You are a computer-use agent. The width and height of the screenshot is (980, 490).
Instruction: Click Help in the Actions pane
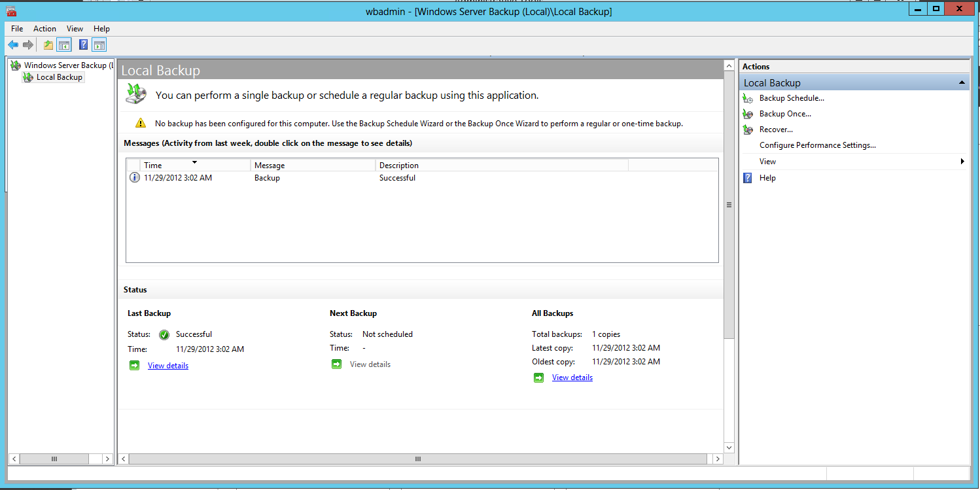767,178
